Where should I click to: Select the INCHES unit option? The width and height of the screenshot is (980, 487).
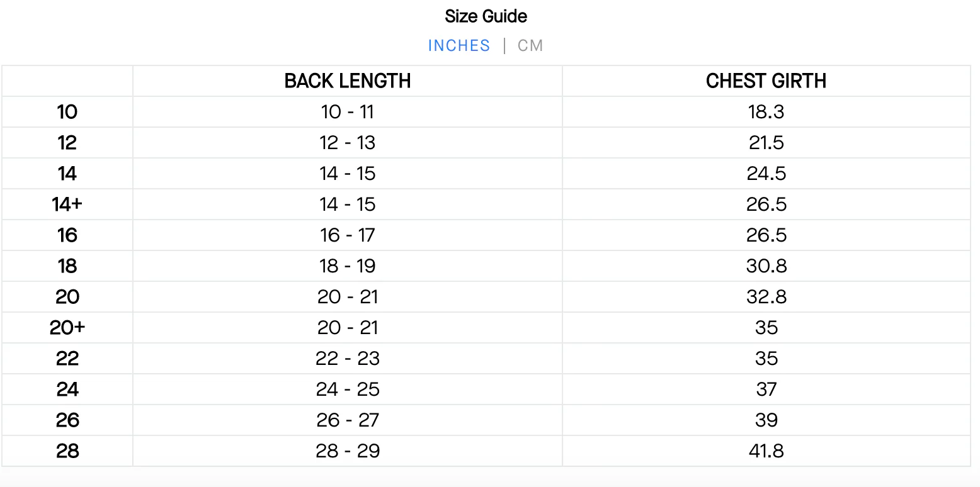click(459, 45)
